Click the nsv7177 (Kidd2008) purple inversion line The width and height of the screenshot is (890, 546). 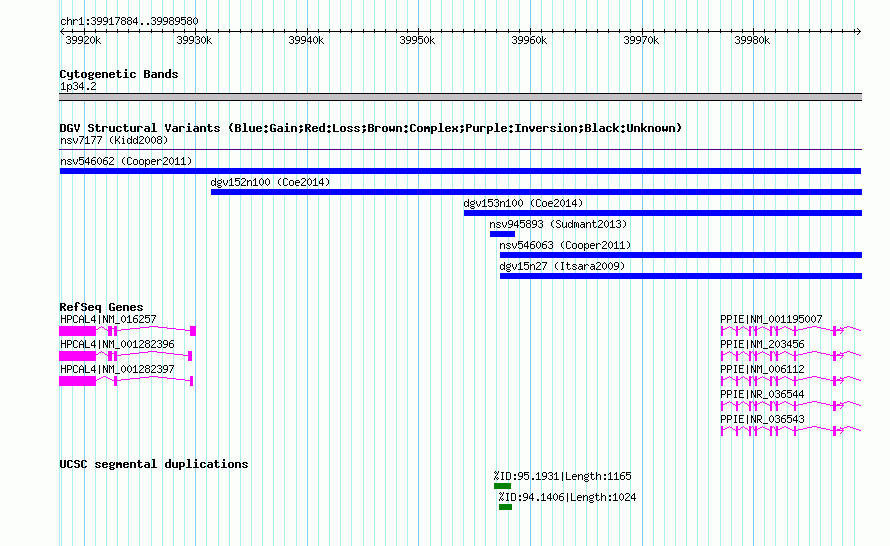pos(460,150)
